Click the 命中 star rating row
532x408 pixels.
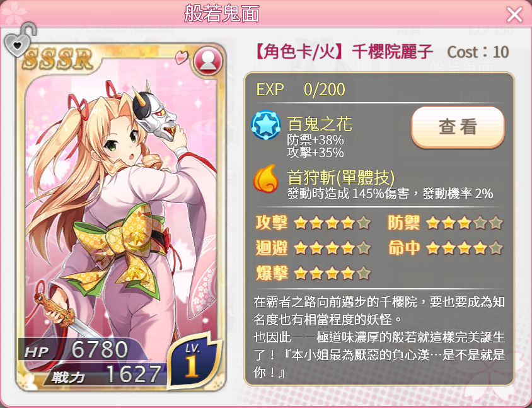tap(446, 248)
